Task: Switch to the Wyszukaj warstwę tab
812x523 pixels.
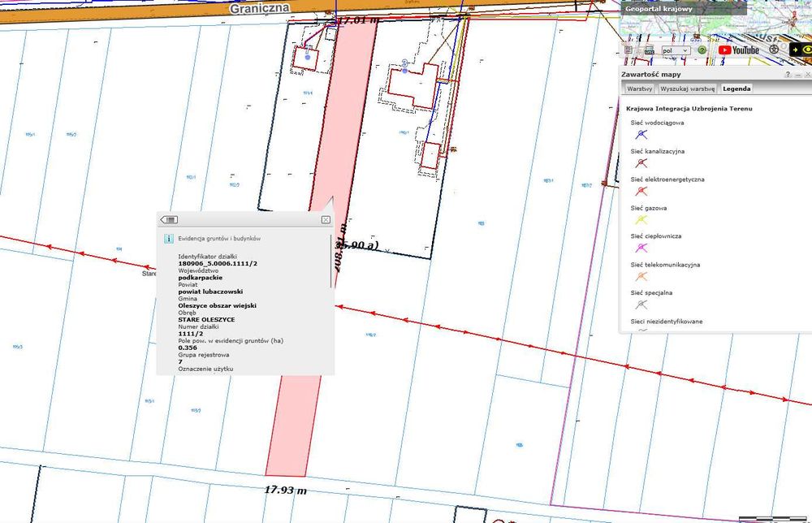Action: coord(688,89)
